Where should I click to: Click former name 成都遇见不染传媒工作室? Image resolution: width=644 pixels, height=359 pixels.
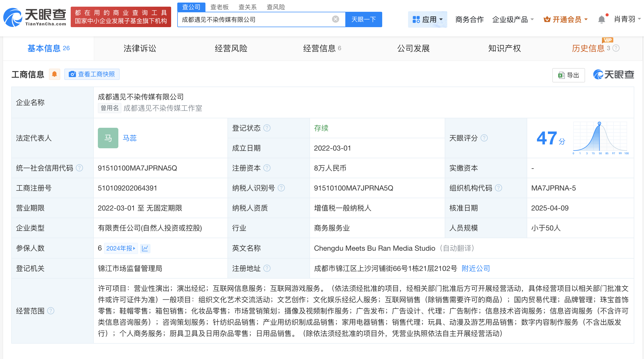pyautogui.click(x=163, y=108)
